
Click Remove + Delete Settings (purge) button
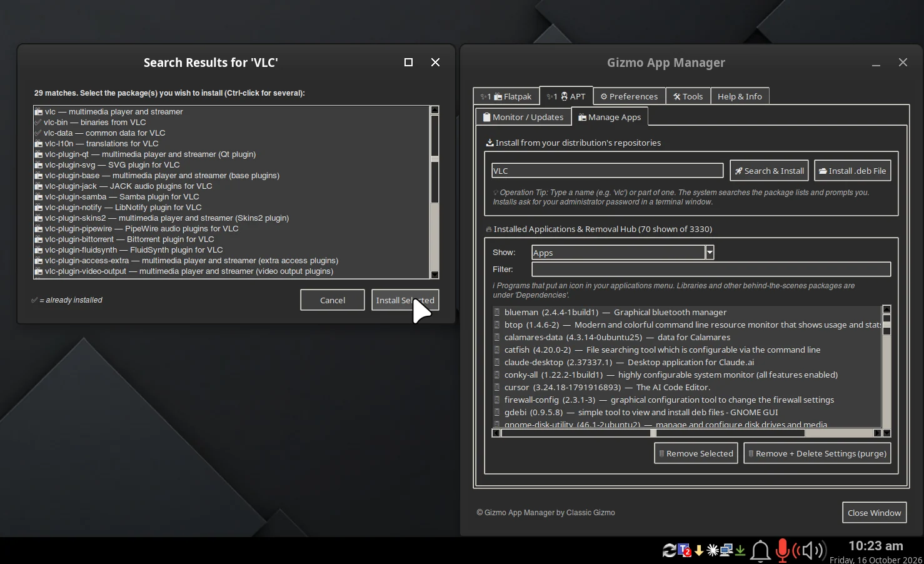pos(817,453)
